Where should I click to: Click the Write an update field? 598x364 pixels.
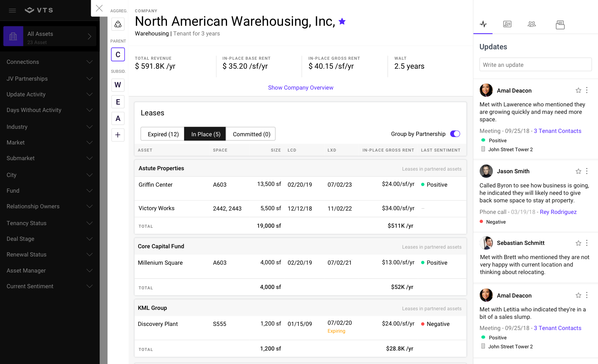point(535,65)
